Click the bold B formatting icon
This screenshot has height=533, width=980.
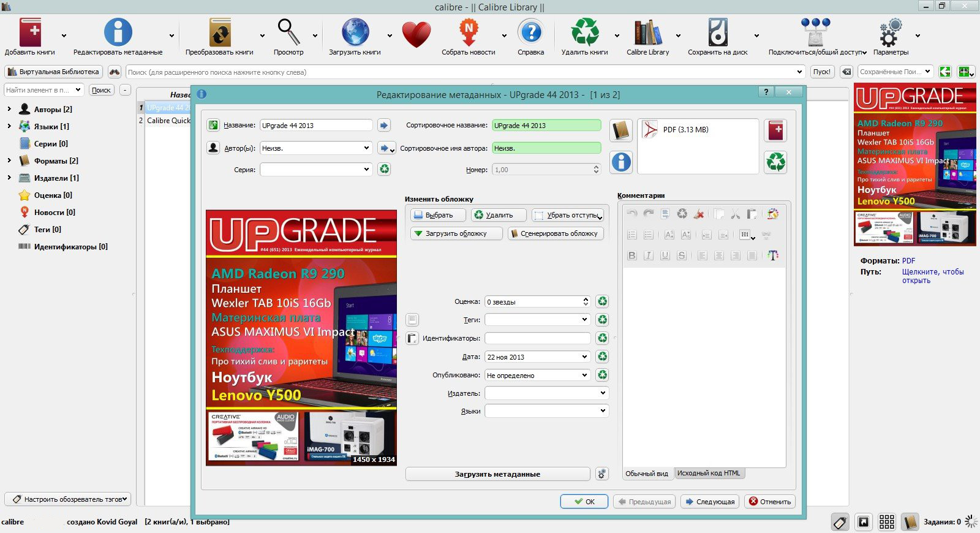pyautogui.click(x=632, y=255)
